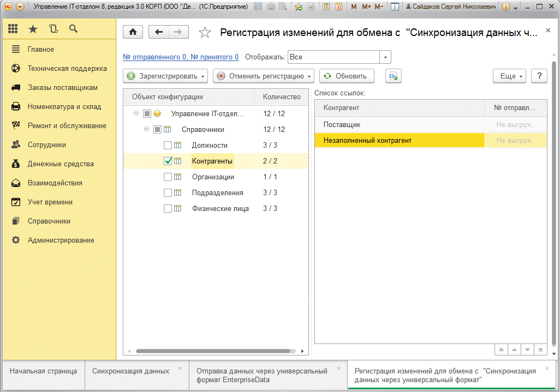
Task: Toggle Управление IT-отделом root checkbox
Action: [x=147, y=113]
